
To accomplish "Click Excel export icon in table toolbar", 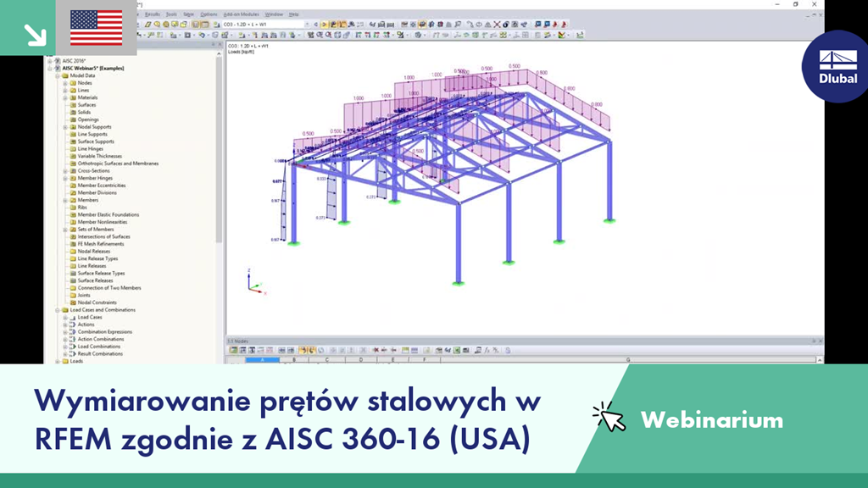I will [457, 350].
